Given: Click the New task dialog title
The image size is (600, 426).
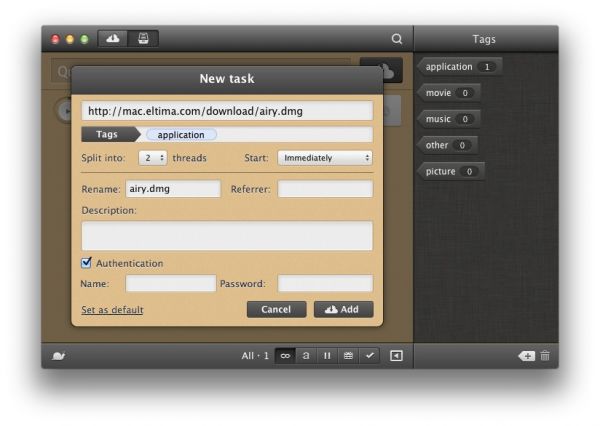Looking at the screenshot, I should point(227,78).
